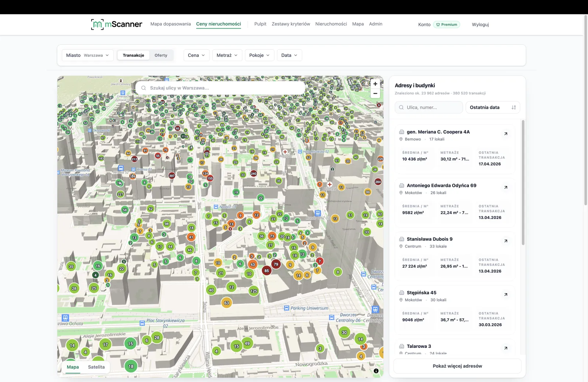
Task: Click the map info icon
Action: [376, 371]
